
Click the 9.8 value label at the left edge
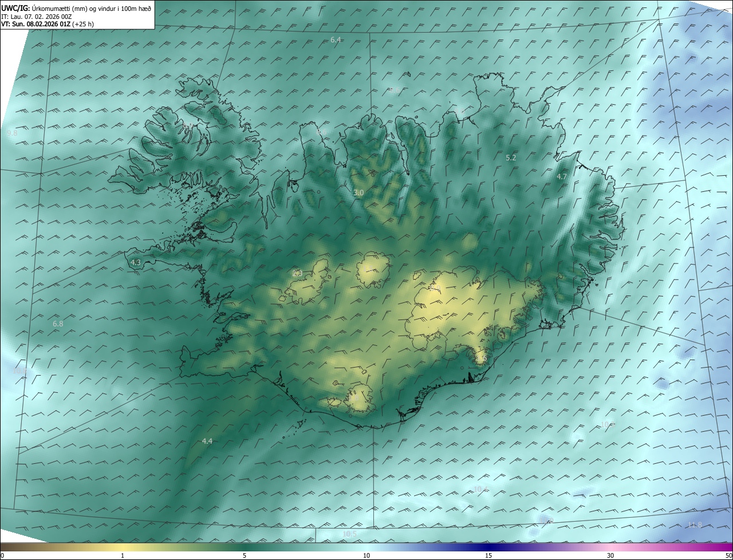click(x=12, y=133)
